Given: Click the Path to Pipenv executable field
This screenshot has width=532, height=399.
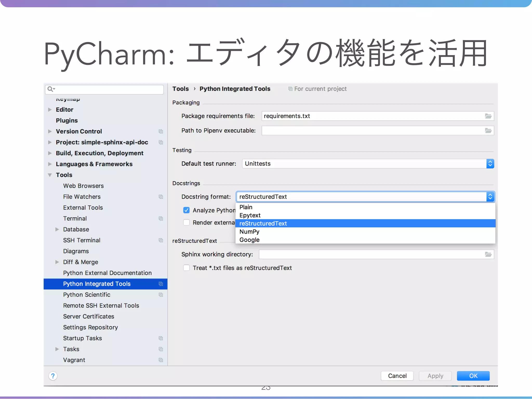Looking at the screenshot, I should [x=378, y=131].
